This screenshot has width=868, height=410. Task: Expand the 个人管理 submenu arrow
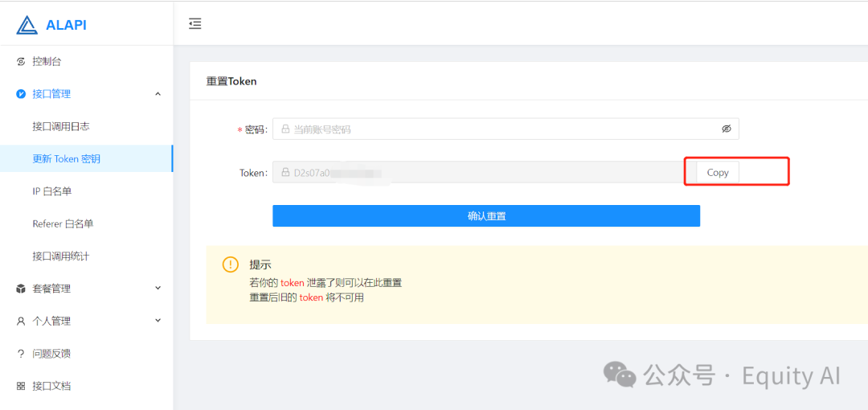(x=158, y=320)
